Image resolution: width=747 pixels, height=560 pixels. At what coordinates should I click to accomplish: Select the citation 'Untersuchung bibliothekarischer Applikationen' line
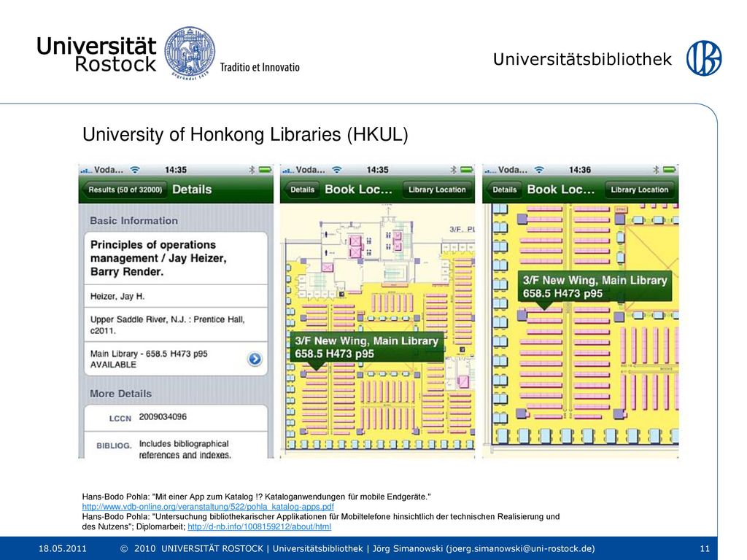[321, 517]
